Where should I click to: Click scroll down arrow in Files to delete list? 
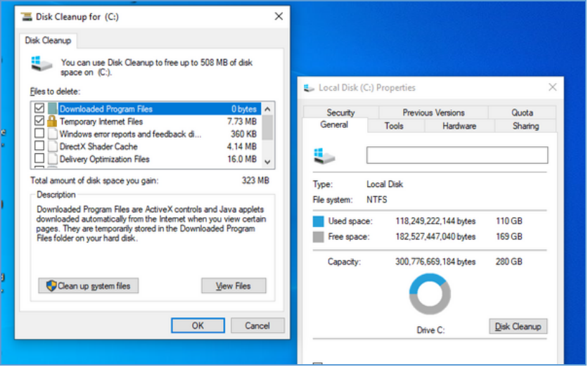point(267,162)
